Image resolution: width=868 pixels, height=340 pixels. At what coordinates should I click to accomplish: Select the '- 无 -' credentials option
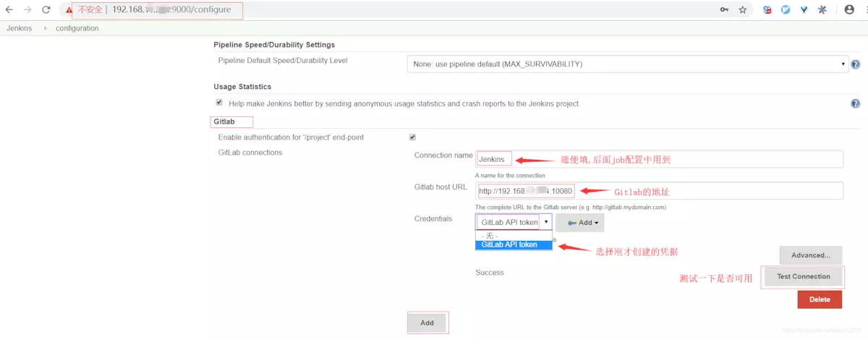[x=514, y=237]
